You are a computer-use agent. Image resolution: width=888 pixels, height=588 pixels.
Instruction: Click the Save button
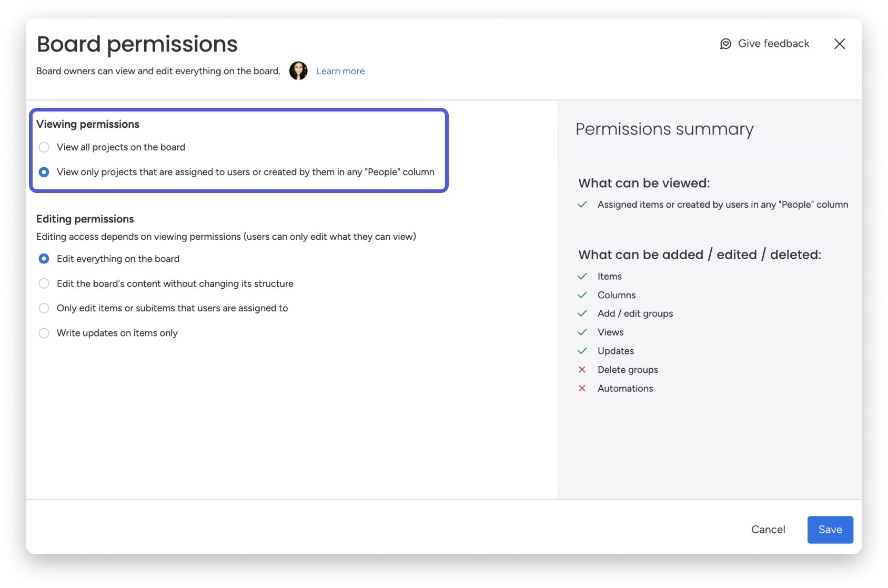click(830, 530)
